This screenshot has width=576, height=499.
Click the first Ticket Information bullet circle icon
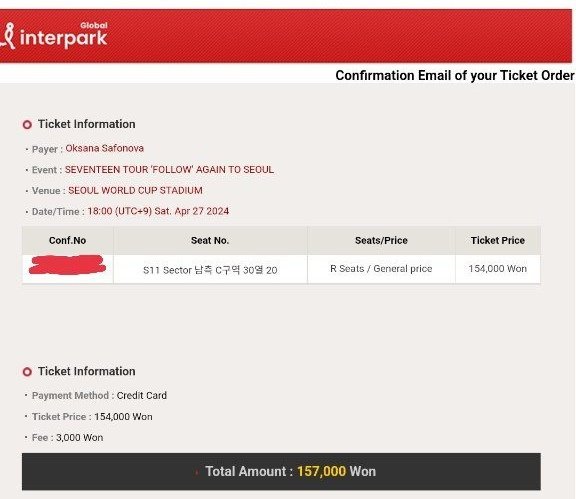click(x=27, y=125)
